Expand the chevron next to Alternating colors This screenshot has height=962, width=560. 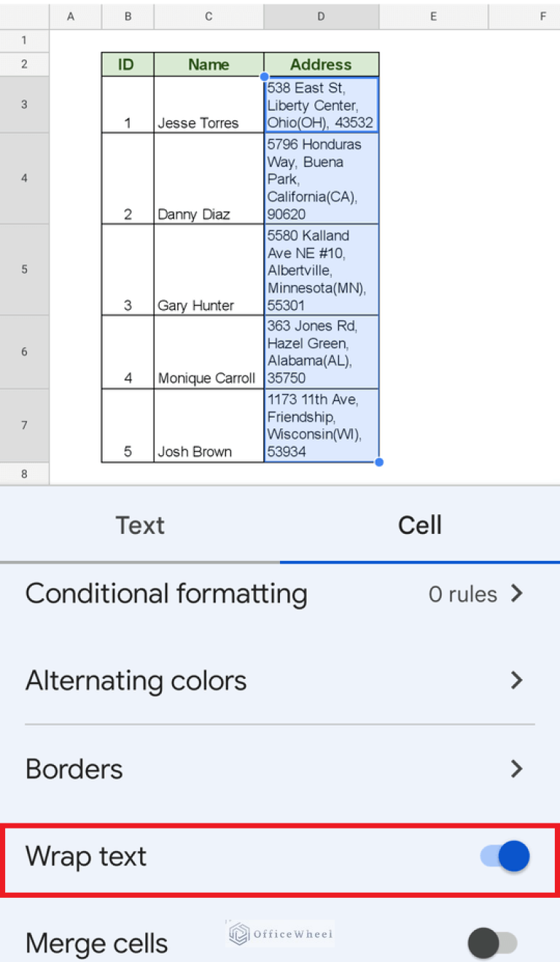[517, 680]
